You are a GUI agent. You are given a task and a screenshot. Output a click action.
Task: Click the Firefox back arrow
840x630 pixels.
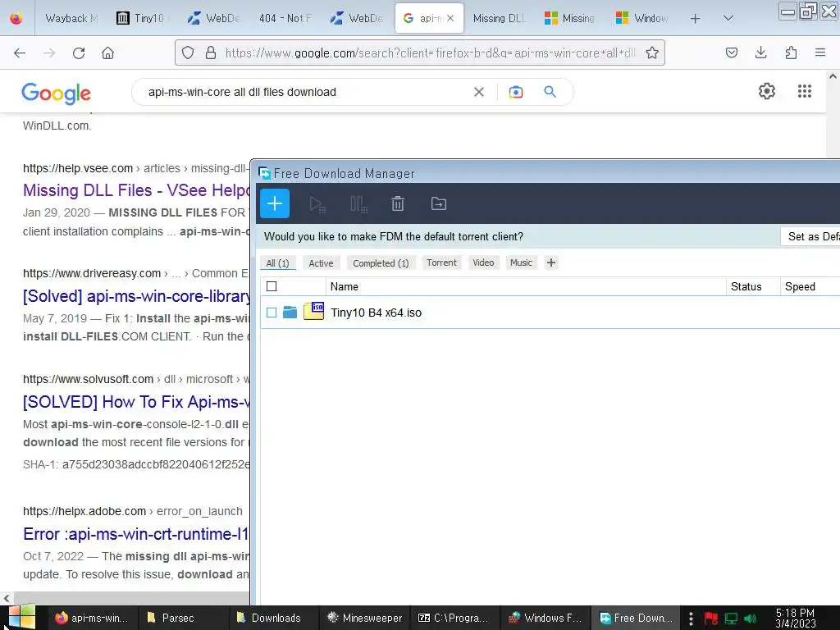[20, 52]
